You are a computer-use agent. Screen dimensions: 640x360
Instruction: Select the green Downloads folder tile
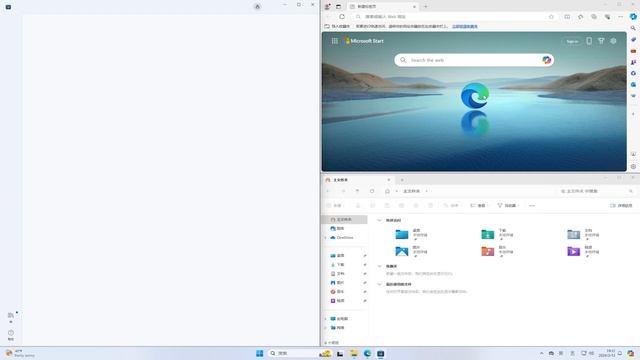pyautogui.click(x=497, y=233)
